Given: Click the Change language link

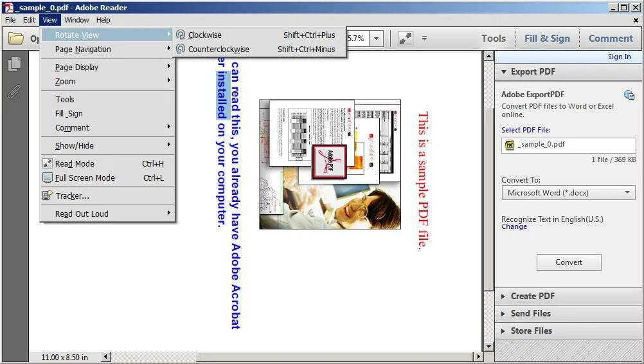Looking at the screenshot, I should 514,227.
